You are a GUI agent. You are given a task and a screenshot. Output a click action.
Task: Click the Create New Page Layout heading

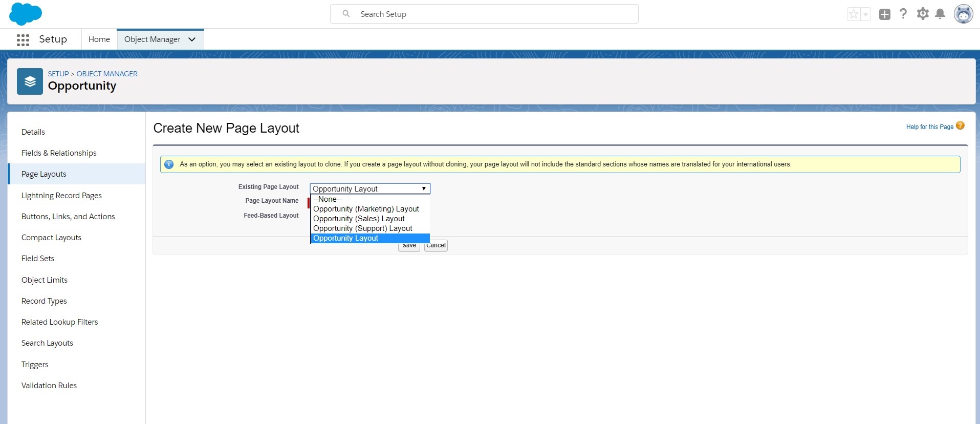pos(226,128)
